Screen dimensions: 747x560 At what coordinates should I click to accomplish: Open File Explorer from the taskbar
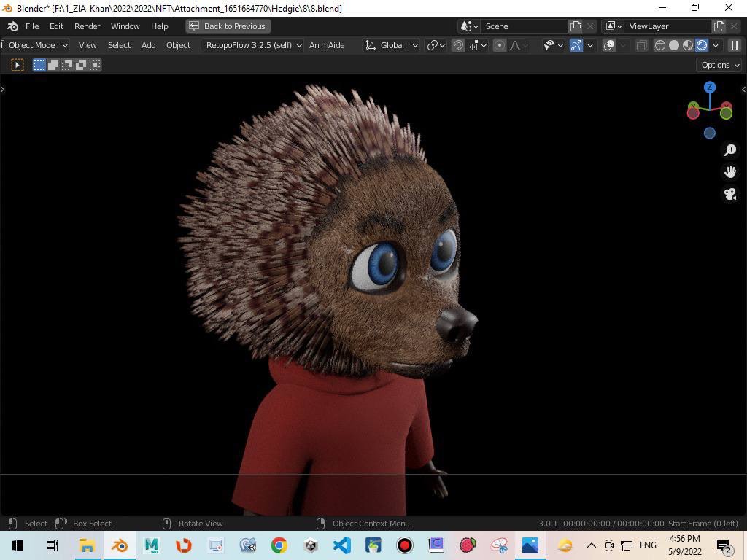click(x=87, y=545)
